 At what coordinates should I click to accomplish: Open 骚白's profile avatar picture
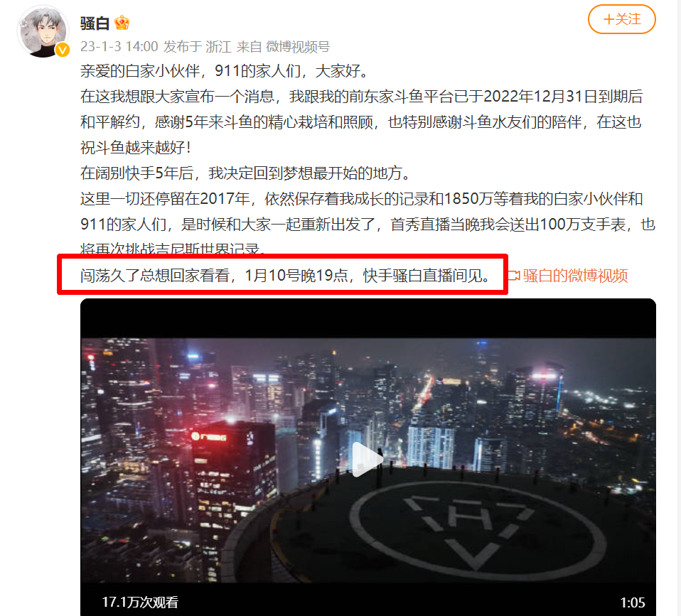(x=43, y=31)
